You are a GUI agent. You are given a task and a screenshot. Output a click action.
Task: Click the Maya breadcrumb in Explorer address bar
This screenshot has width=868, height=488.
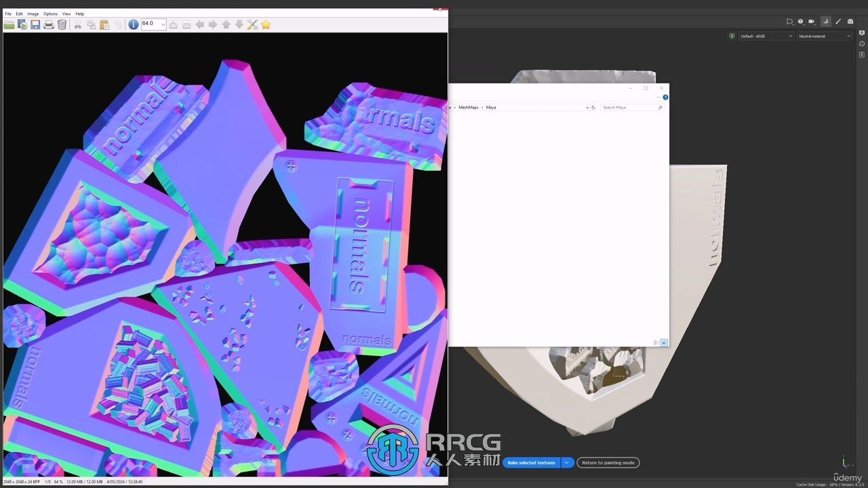[x=491, y=107]
